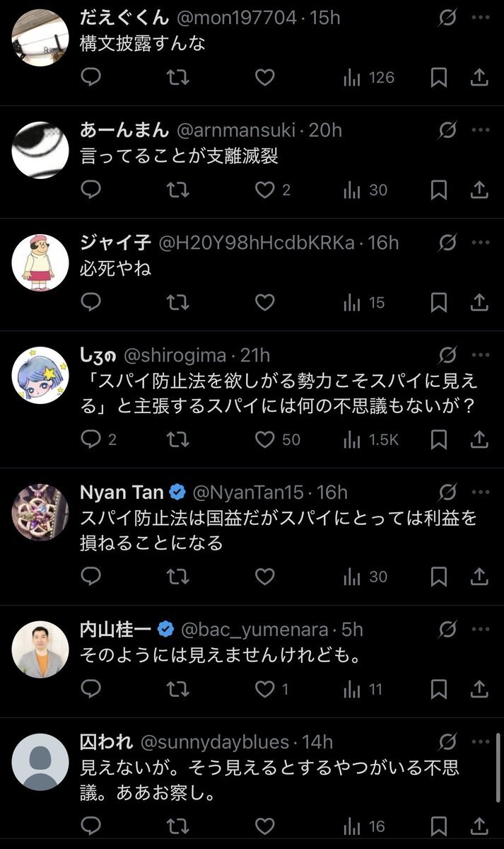Screen dimensions: 504x849
Task: Reply to しろの's post with 2 replies
Action: coord(92,439)
